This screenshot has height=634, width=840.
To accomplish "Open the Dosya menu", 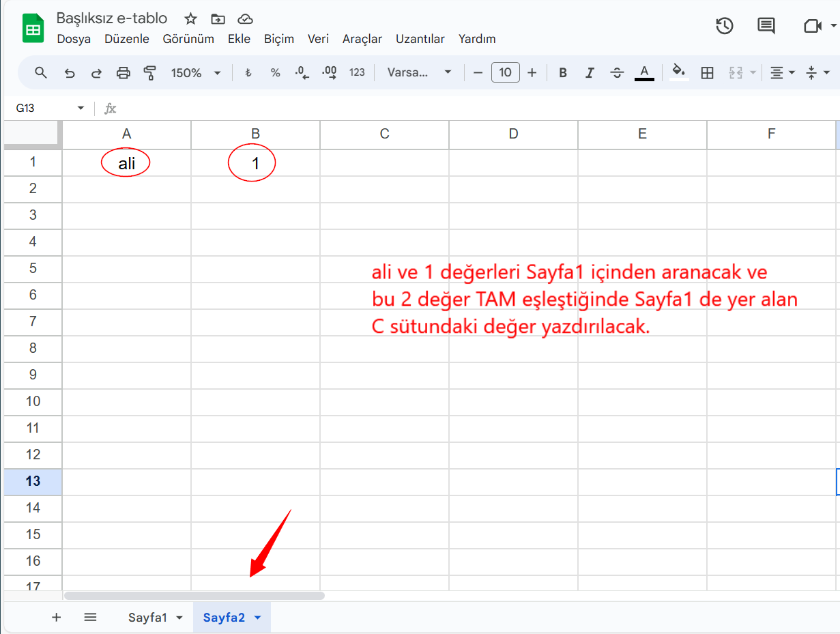I will click(x=74, y=39).
